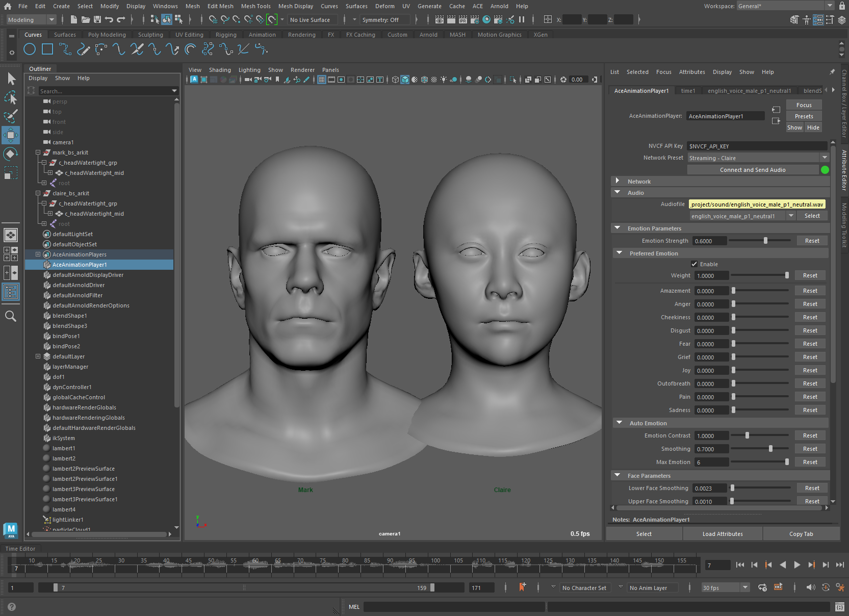This screenshot has height=616, width=849.
Task: Uncheck the Preferred Emotion Enable checkbox
Action: [694, 264]
